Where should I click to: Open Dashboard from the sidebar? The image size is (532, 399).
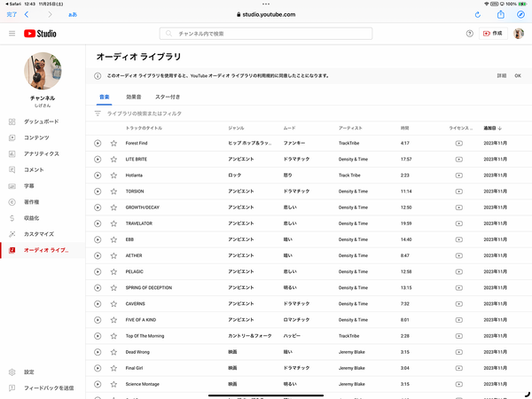click(41, 121)
